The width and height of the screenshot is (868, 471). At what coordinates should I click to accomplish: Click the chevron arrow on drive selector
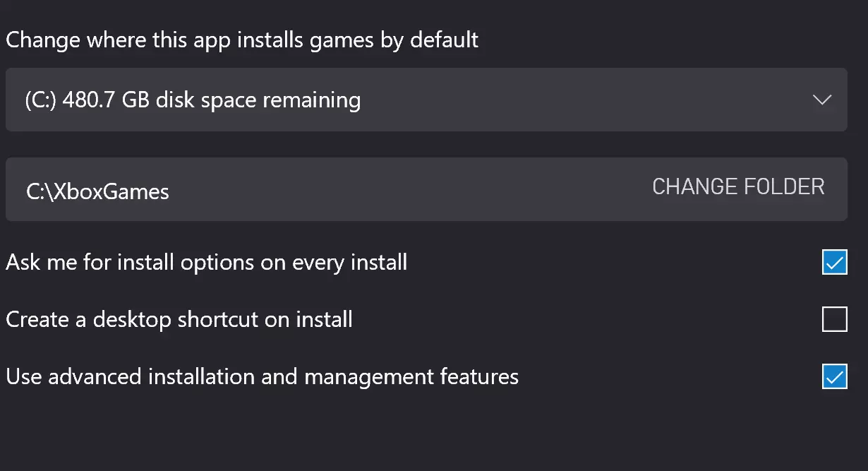click(821, 100)
